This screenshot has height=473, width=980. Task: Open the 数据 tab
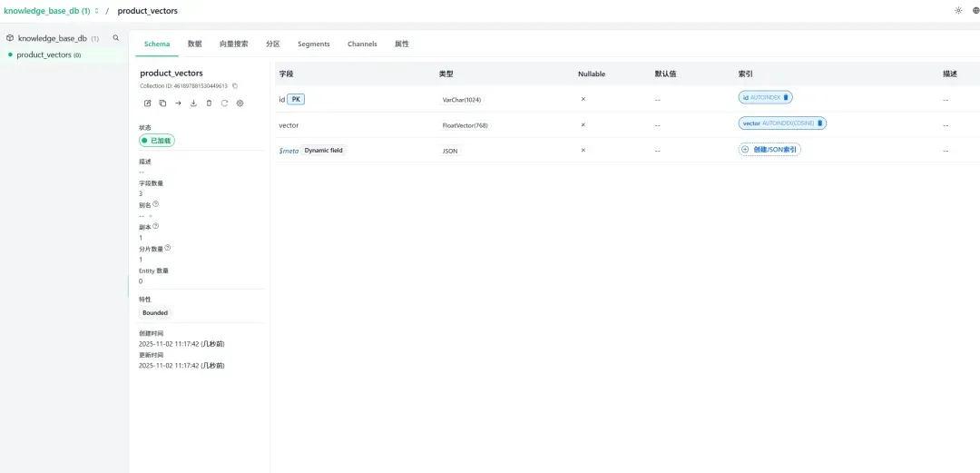coord(194,44)
